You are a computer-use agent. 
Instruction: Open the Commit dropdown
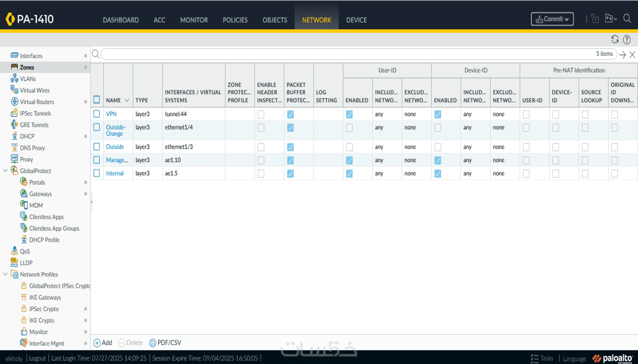[552, 19]
